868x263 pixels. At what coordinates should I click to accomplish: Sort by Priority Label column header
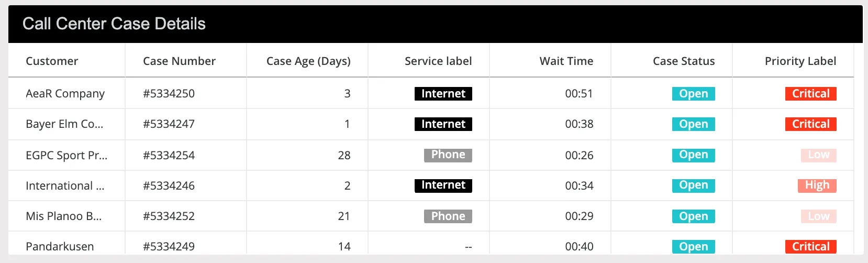(800, 61)
